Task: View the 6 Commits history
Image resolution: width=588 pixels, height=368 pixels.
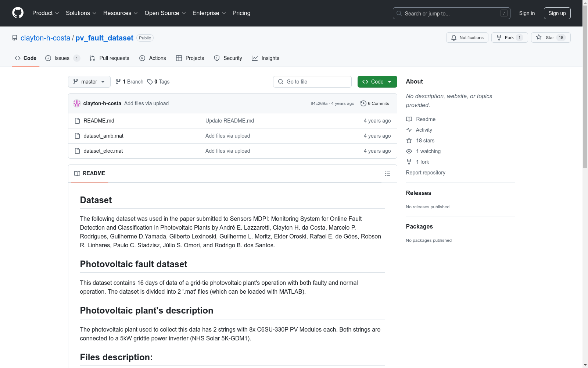Action: [375, 103]
